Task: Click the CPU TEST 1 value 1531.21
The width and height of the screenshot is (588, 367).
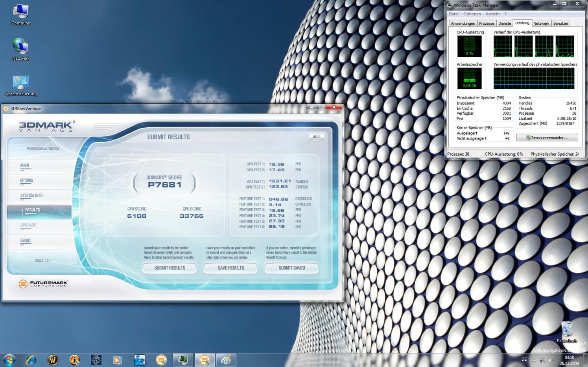Action: point(280,181)
